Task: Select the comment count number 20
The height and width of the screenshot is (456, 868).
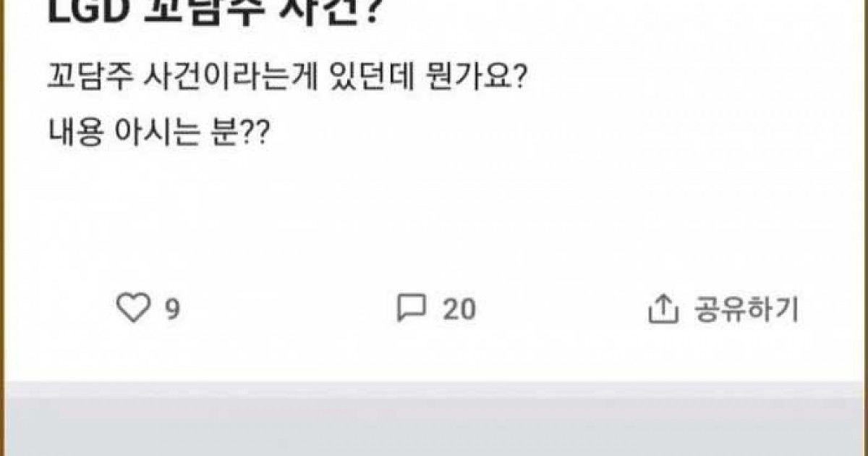Action: (459, 310)
